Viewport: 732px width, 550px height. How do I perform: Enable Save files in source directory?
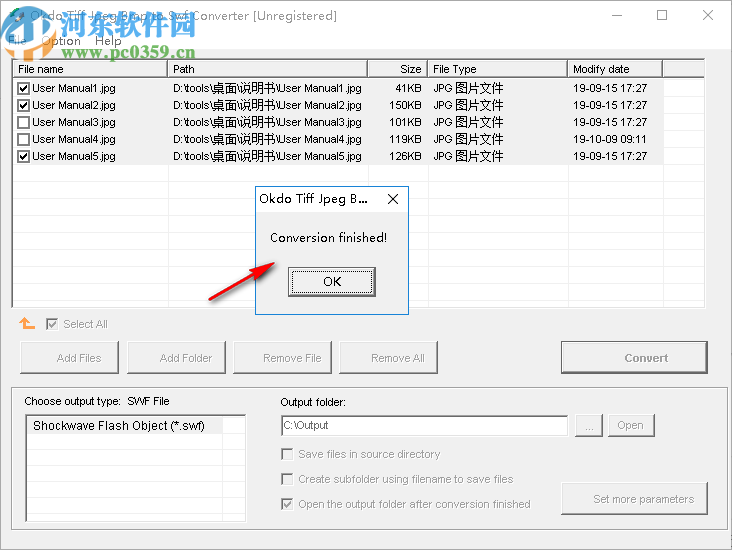(x=287, y=454)
